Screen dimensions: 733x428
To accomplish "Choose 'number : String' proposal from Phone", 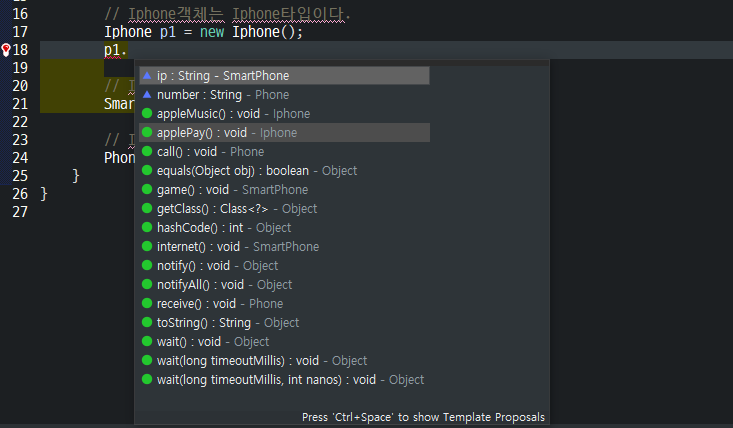I will click(284, 95).
